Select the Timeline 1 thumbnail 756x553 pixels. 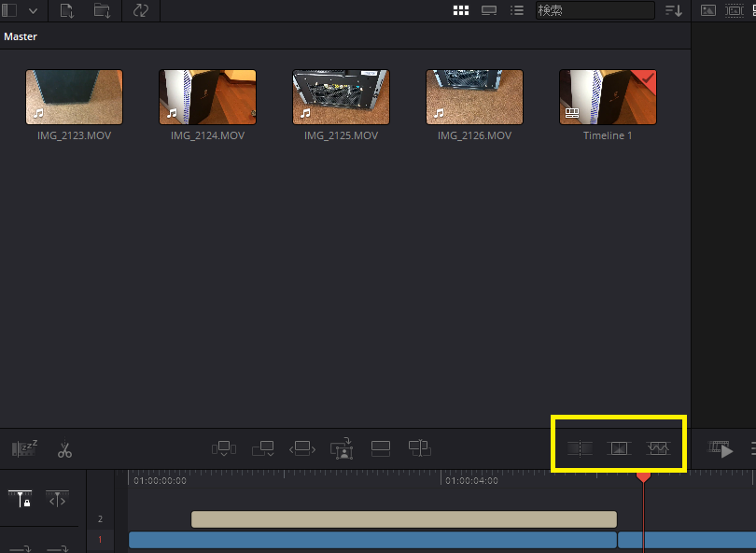[x=608, y=97]
